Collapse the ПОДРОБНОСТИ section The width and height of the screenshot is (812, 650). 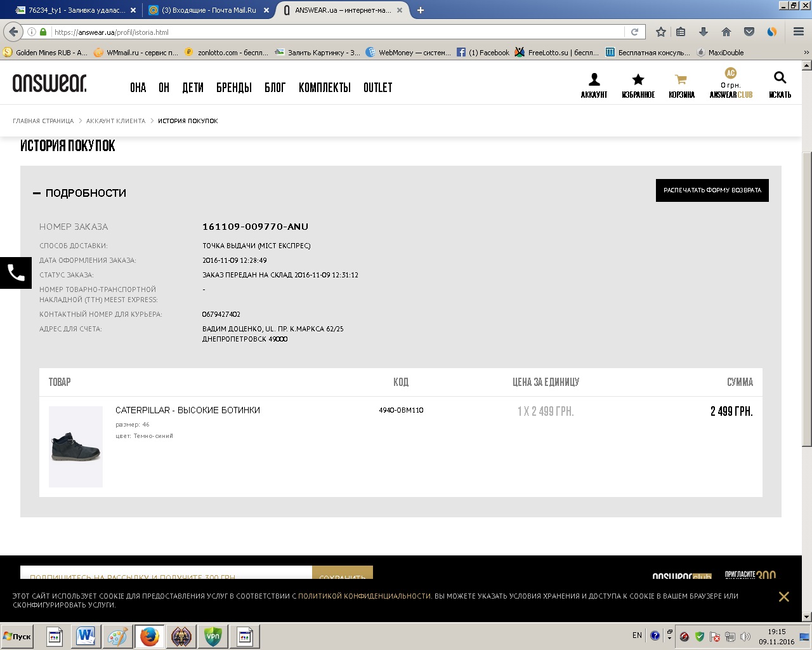coord(79,193)
